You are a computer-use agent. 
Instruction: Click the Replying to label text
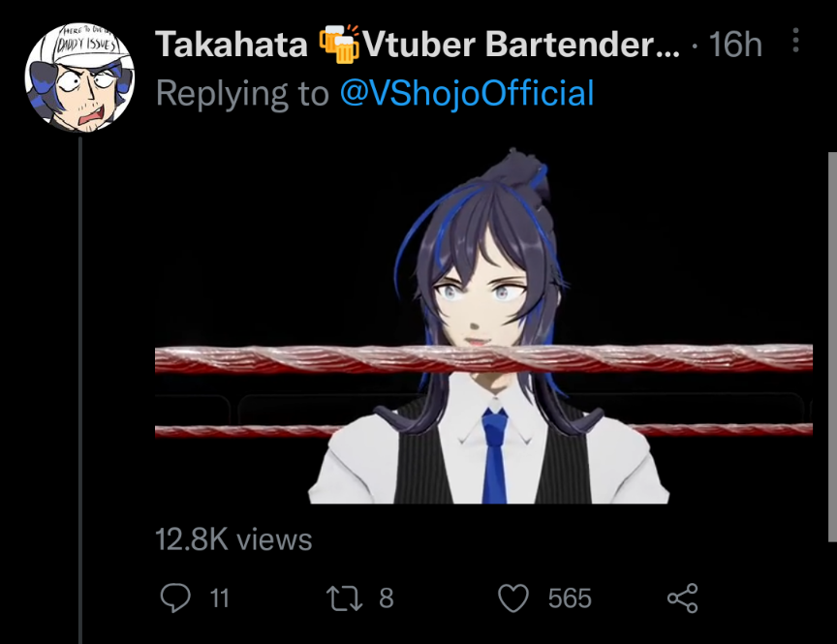pyautogui.click(x=242, y=93)
